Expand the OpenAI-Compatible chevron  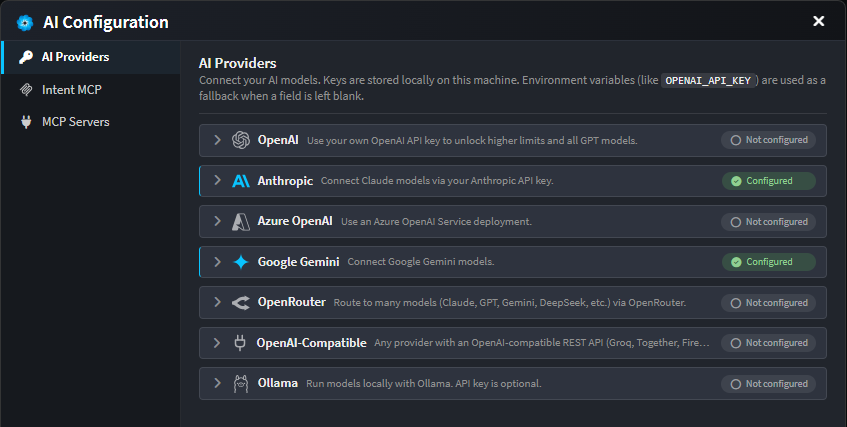217,343
